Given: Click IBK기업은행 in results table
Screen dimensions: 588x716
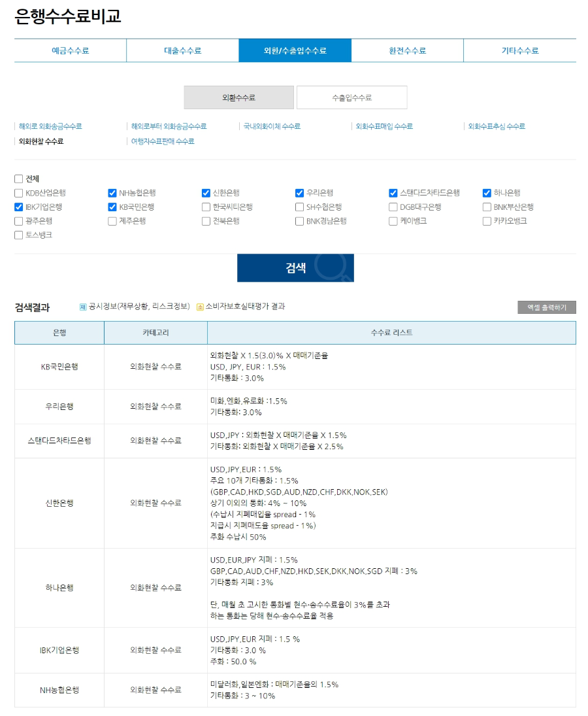Looking at the screenshot, I should [x=59, y=650].
